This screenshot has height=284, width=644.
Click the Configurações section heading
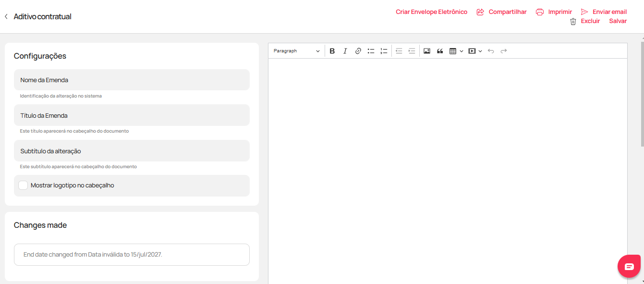point(40,56)
